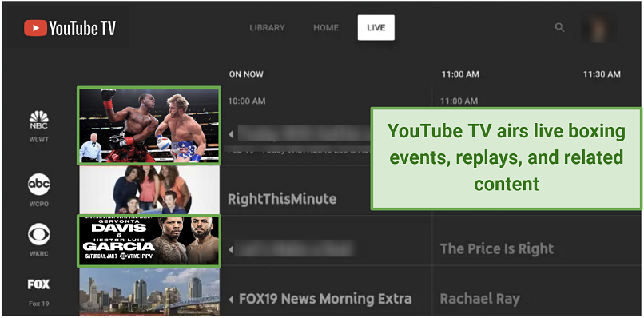Open the city skyline thumbnail on FOX
The width and height of the screenshot is (644, 318).
click(x=149, y=292)
